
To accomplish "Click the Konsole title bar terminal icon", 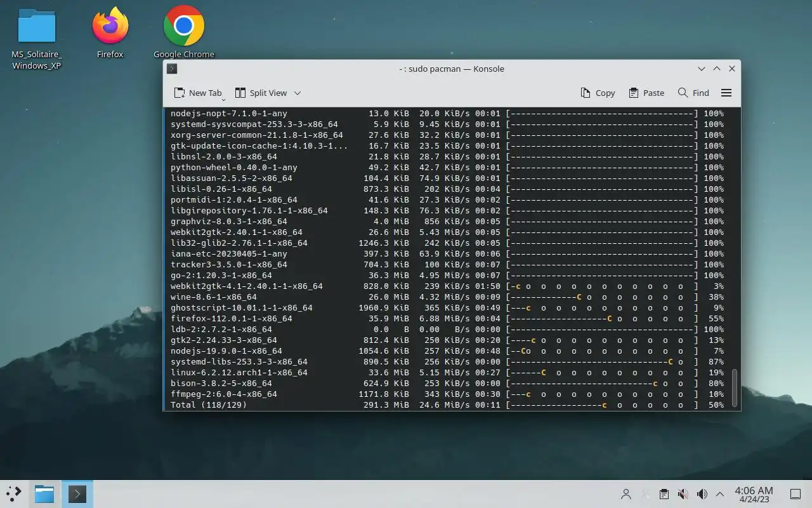I will click(x=172, y=69).
